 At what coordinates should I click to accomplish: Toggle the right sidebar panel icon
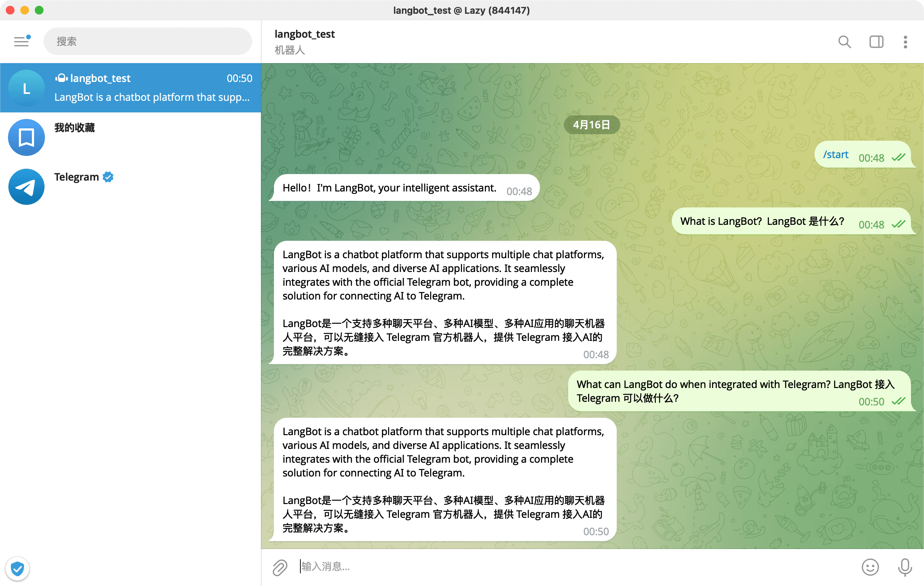tap(876, 41)
